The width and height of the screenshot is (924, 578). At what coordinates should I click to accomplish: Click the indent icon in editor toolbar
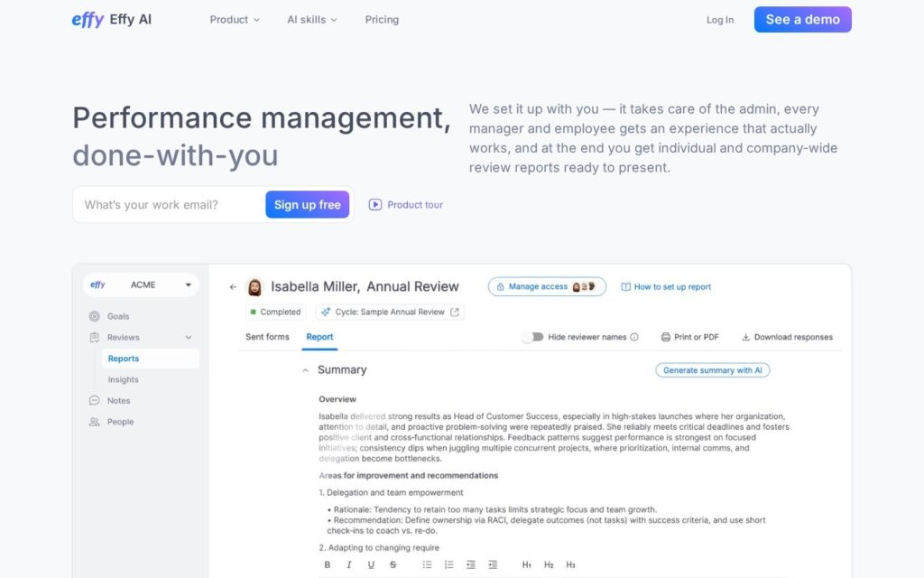[x=493, y=565]
